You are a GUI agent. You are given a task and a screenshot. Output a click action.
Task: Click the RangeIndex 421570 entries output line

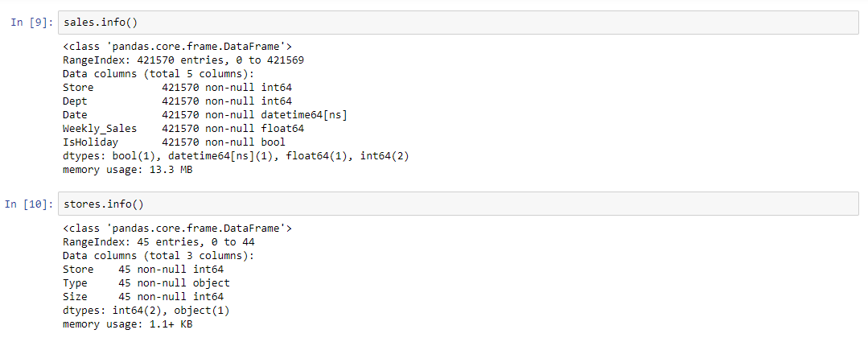(183, 60)
